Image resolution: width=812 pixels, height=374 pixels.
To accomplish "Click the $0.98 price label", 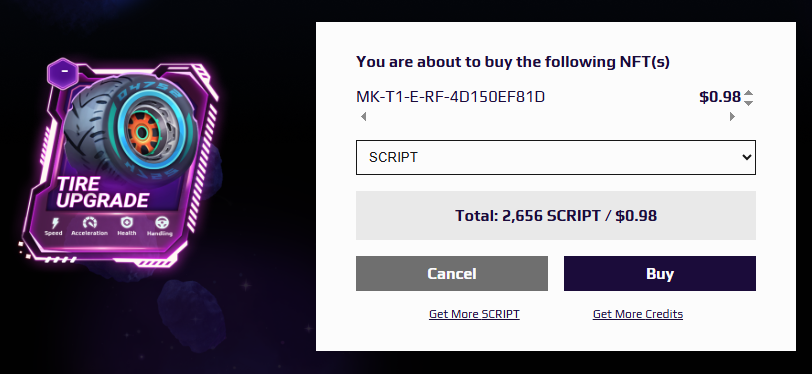I will (x=720, y=97).
